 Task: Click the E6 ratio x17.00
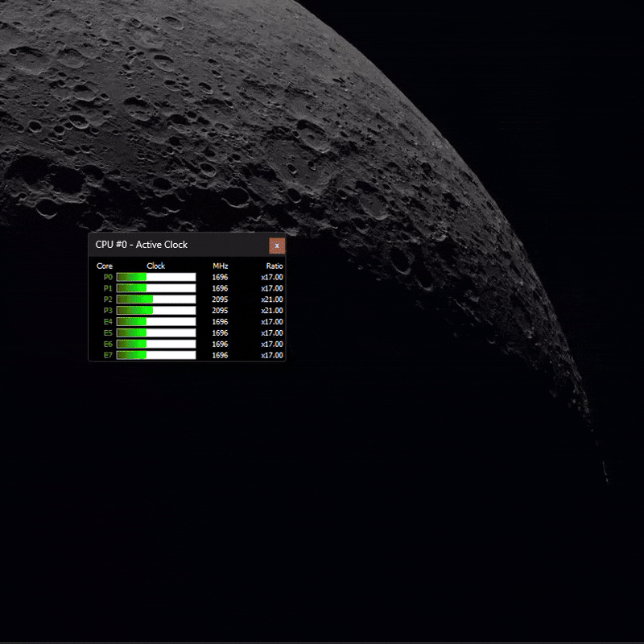(x=272, y=345)
